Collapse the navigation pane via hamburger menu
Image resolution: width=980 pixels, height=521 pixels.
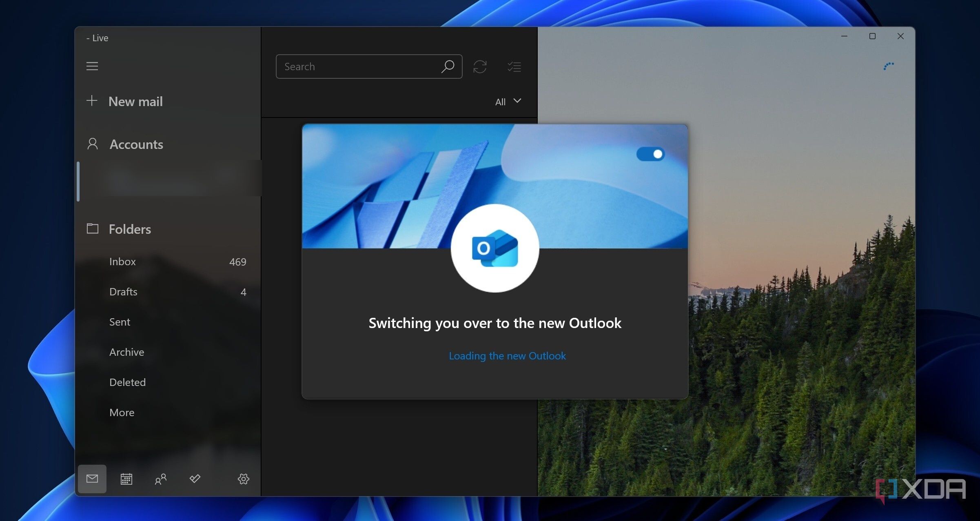pos(92,66)
